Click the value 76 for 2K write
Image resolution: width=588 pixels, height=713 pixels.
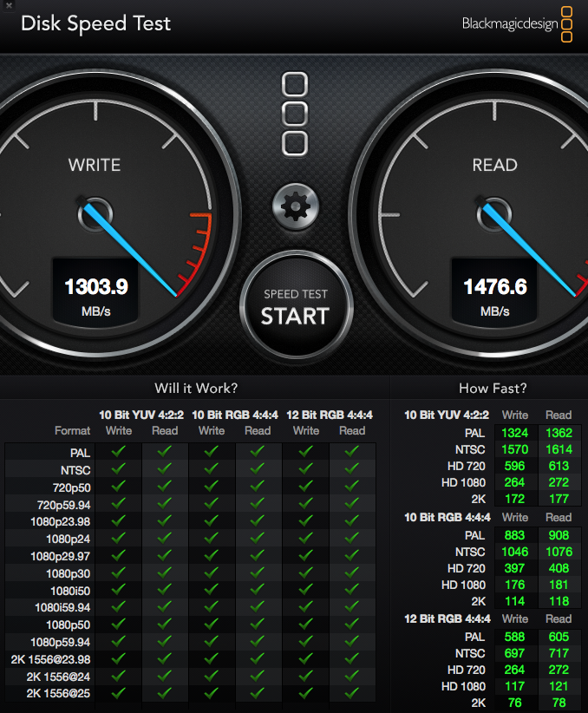(515, 703)
